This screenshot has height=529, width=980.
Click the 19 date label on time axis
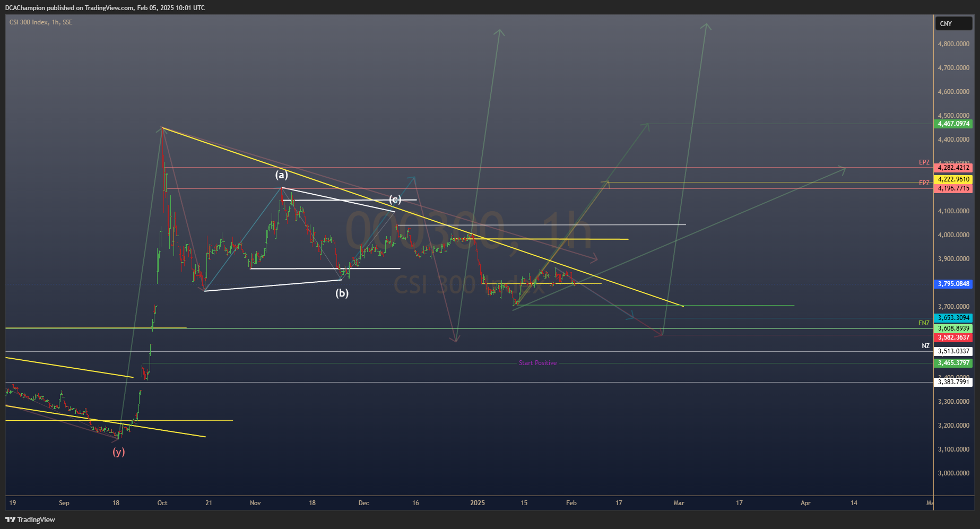(13, 503)
